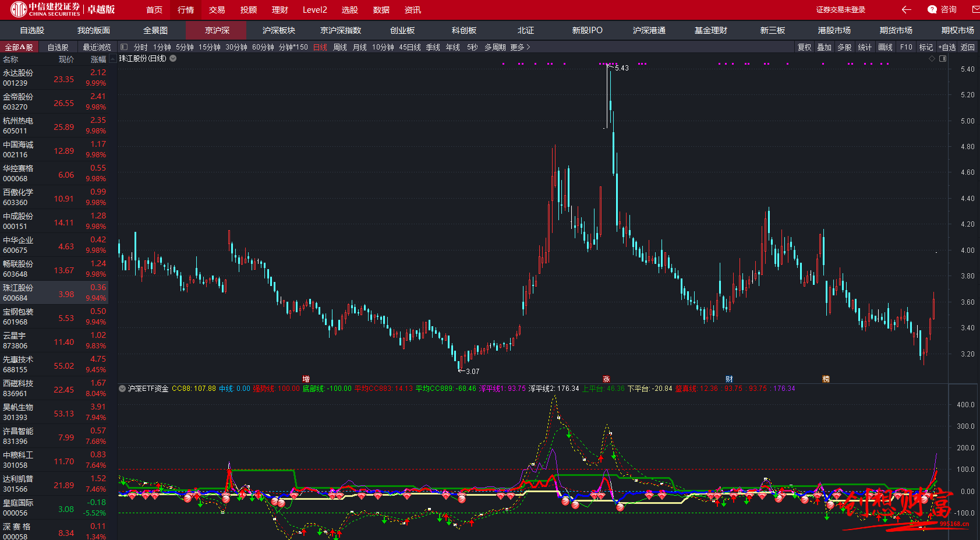Select the 分时 period
Image resolution: width=980 pixels, height=540 pixels.
140,47
